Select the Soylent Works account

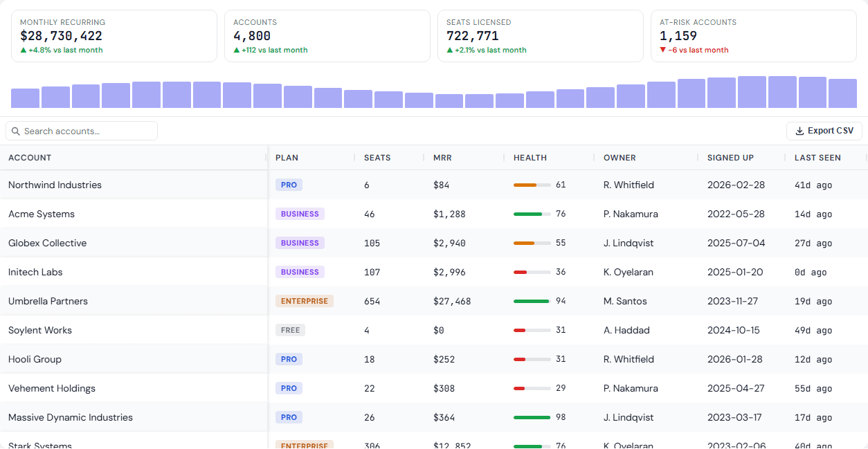40,330
